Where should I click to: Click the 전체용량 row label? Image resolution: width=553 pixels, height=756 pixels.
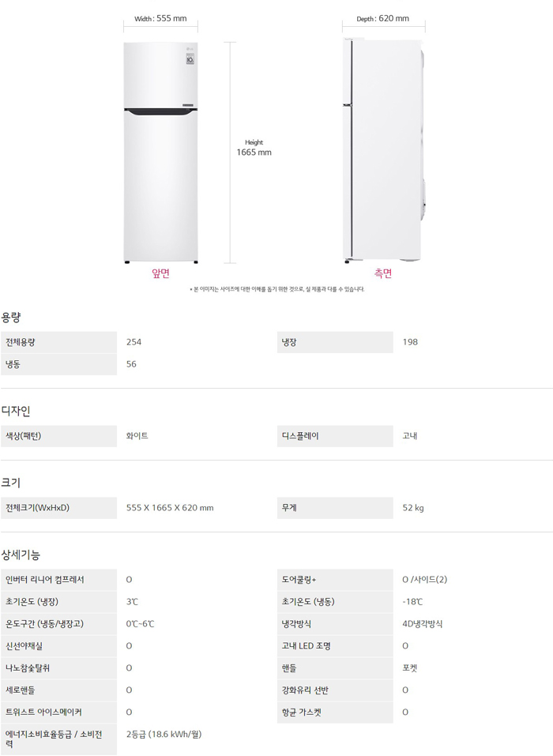click(21, 342)
